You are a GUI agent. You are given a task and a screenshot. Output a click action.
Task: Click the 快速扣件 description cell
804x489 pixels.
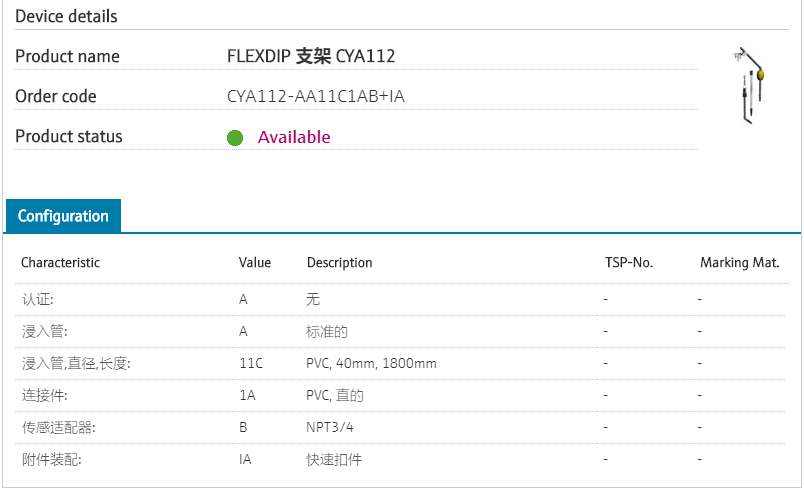tap(334, 459)
